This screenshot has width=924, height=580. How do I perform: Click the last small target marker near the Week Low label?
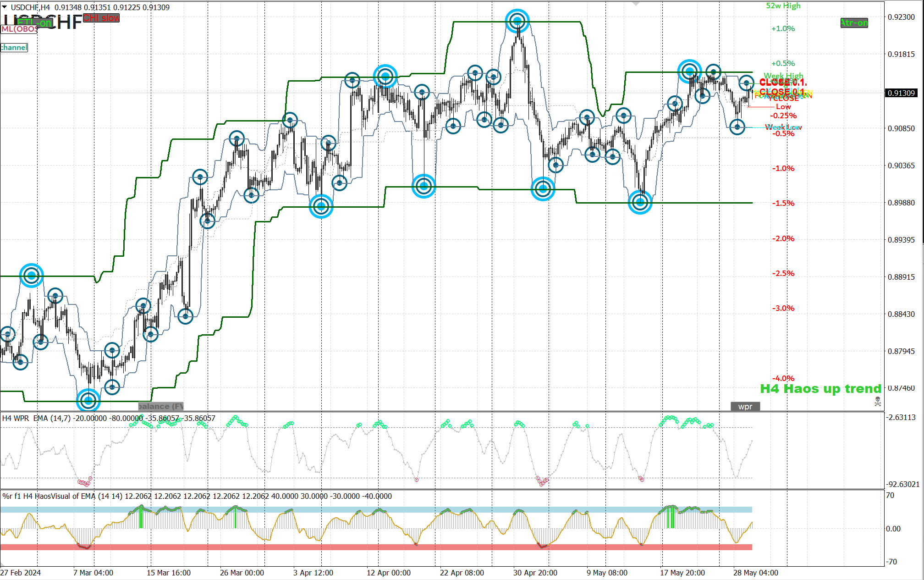(x=737, y=127)
